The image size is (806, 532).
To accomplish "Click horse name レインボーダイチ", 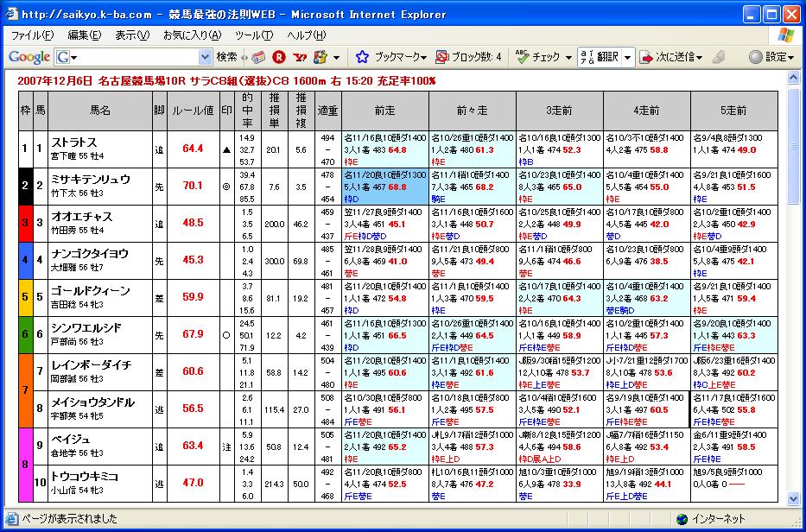I will click(91, 365).
